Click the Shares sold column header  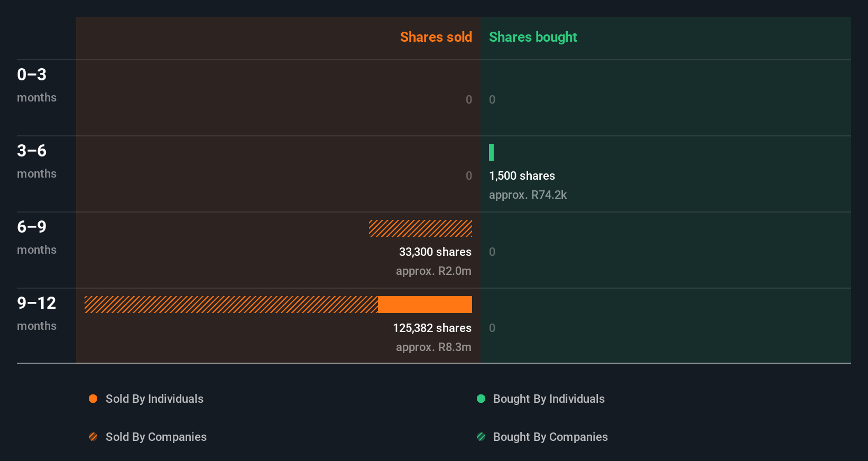(436, 37)
